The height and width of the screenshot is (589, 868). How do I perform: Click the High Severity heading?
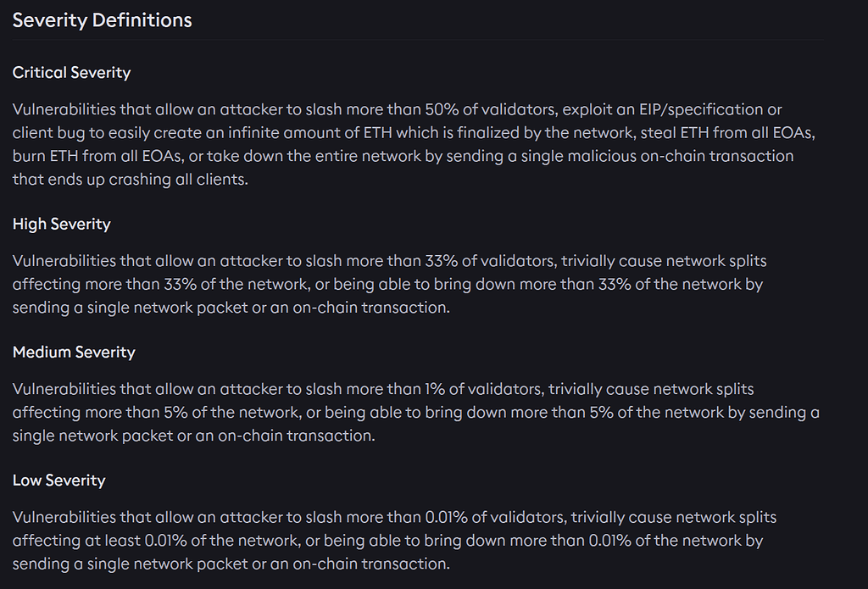pyautogui.click(x=61, y=224)
